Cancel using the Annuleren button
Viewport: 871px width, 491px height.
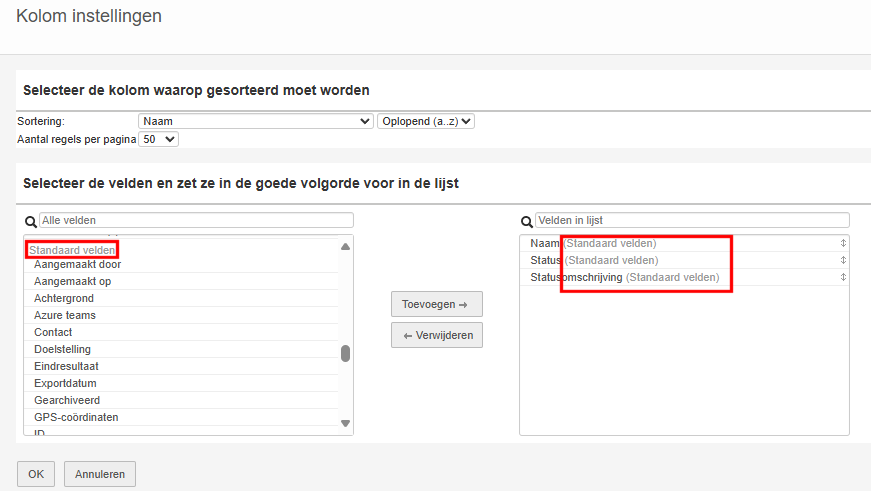[x=100, y=474]
